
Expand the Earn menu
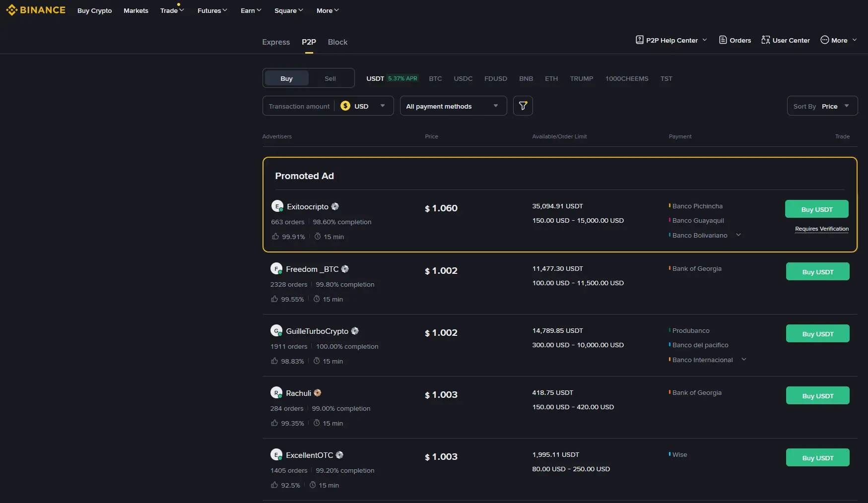pyautogui.click(x=251, y=10)
